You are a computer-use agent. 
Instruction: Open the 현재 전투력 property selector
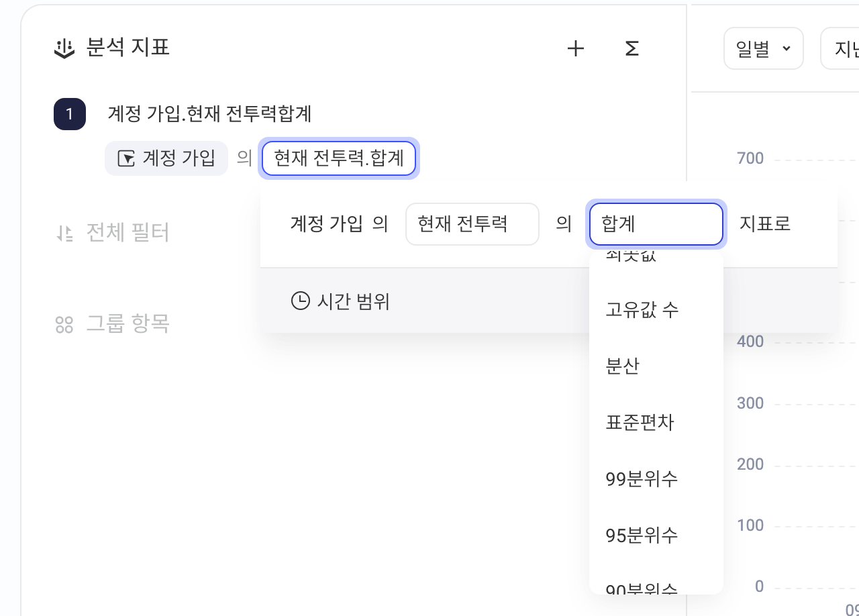472,224
